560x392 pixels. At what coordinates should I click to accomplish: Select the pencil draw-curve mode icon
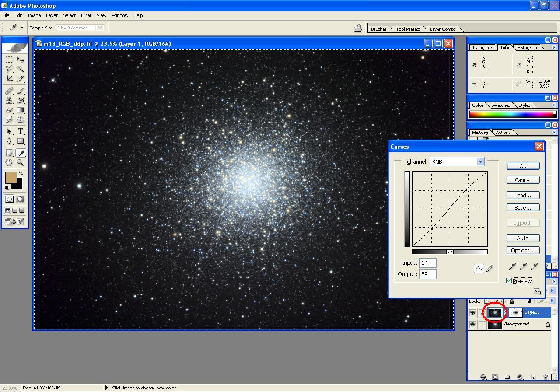pyautogui.click(x=490, y=268)
